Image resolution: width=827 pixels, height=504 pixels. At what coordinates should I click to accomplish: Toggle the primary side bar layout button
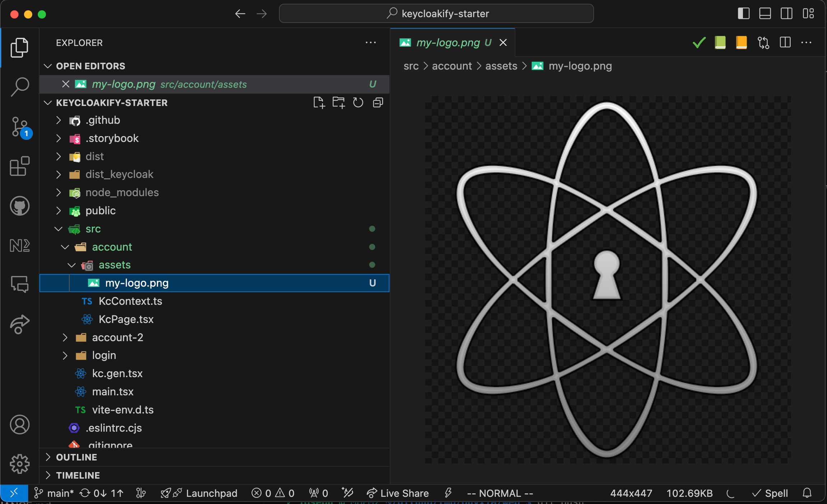pyautogui.click(x=743, y=14)
